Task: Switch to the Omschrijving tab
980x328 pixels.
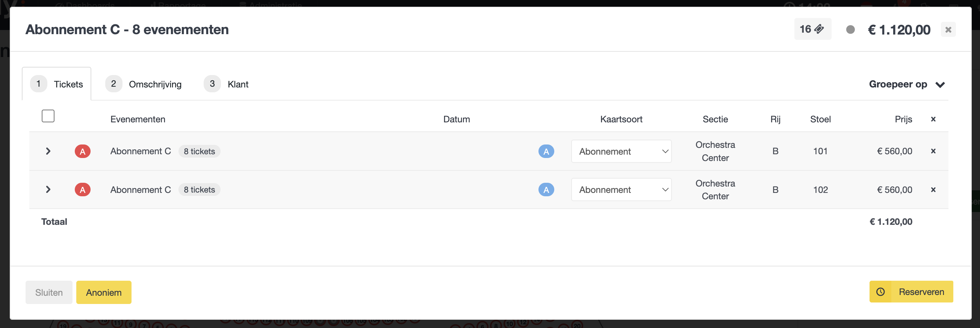Action: (144, 84)
